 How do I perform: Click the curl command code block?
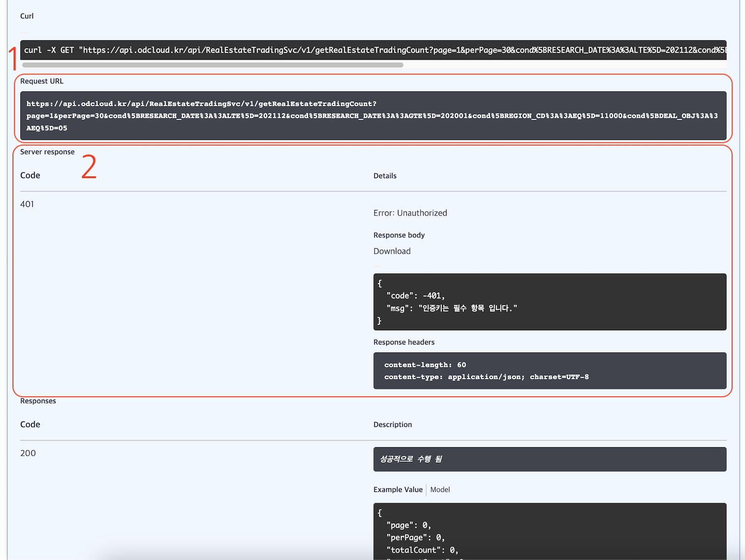373,50
